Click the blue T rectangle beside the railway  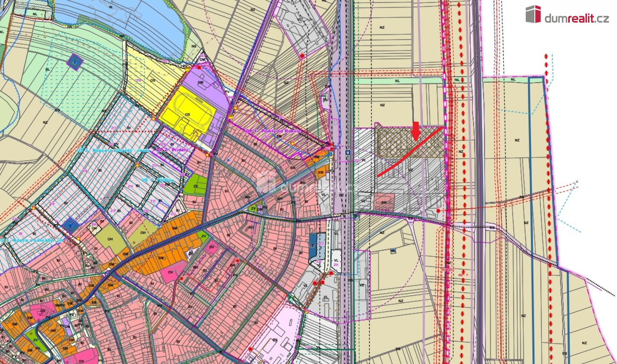click(x=313, y=246)
